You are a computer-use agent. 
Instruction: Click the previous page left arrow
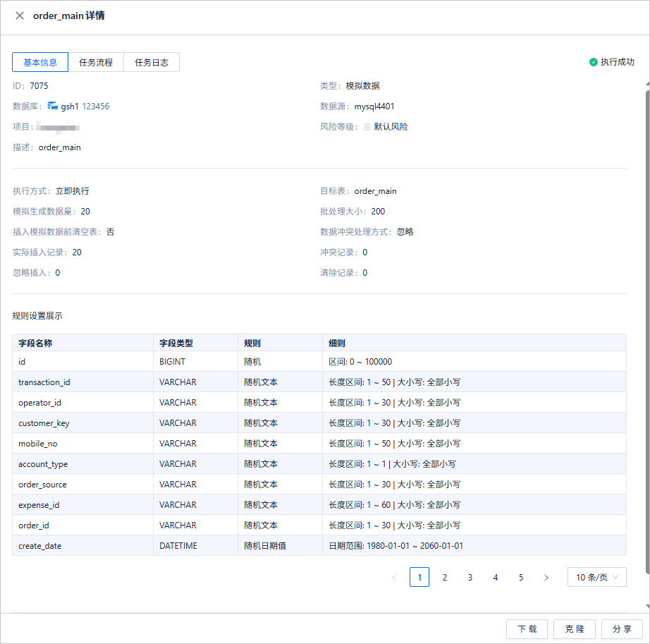click(394, 577)
